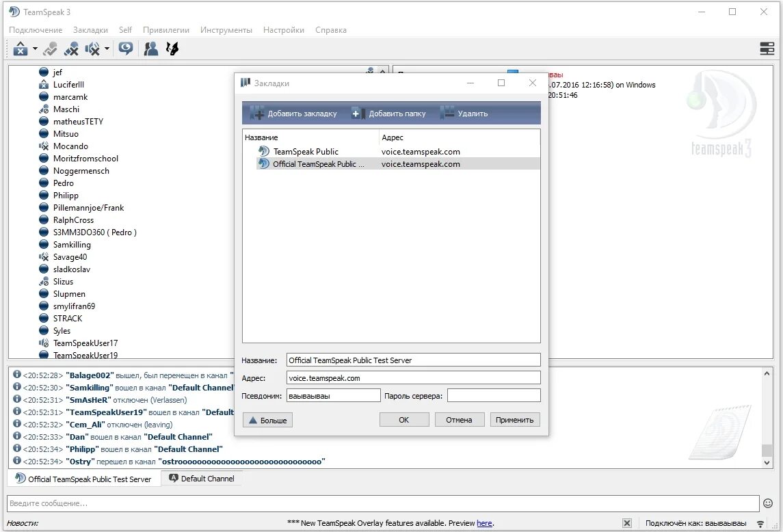Click Savage40 muted status icon
The image size is (783, 532).
click(x=44, y=256)
